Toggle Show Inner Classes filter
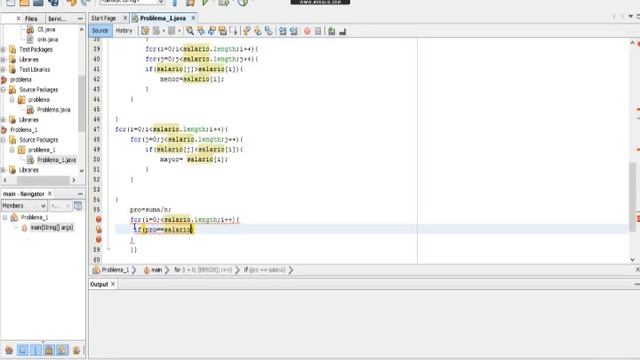Viewport: 640px width, 360px height. (62, 350)
